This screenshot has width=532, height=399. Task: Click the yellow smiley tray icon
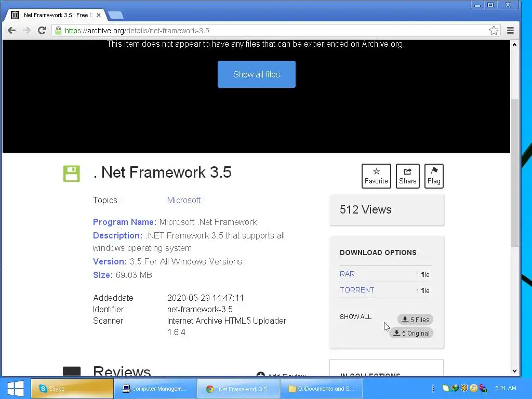pos(474,388)
